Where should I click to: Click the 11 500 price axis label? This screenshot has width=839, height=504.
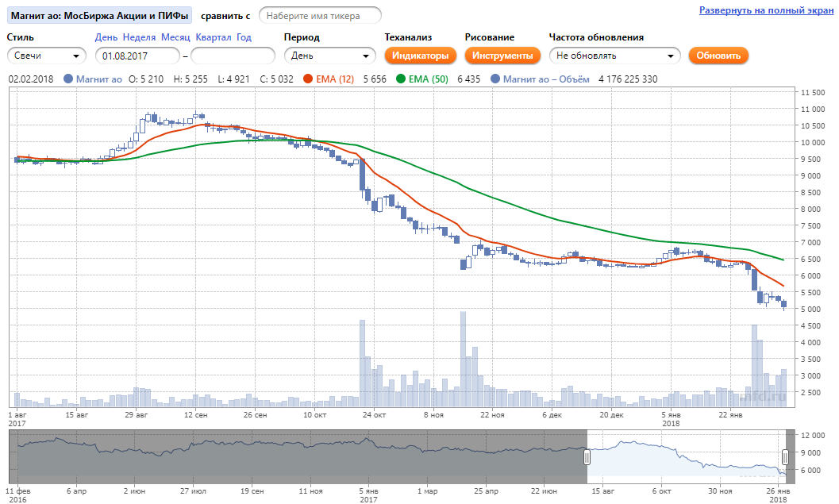point(813,93)
